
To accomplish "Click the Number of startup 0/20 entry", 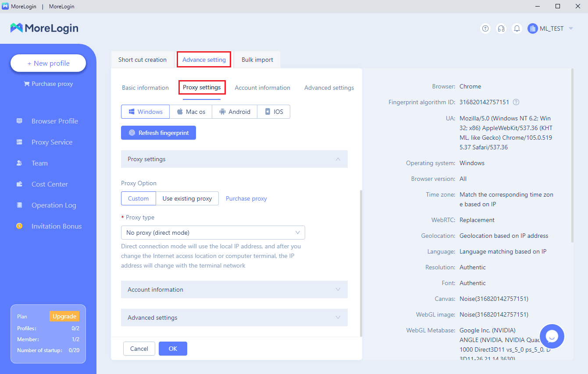I will click(48, 350).
